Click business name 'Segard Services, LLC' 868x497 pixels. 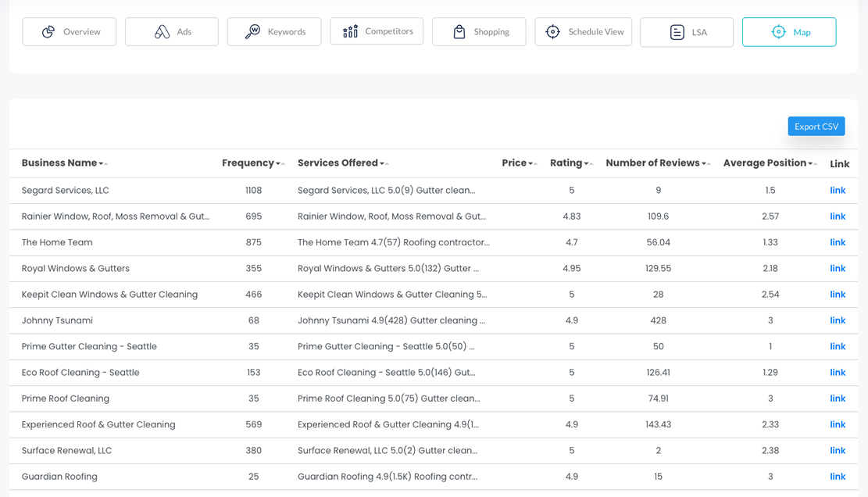point(66,191)
